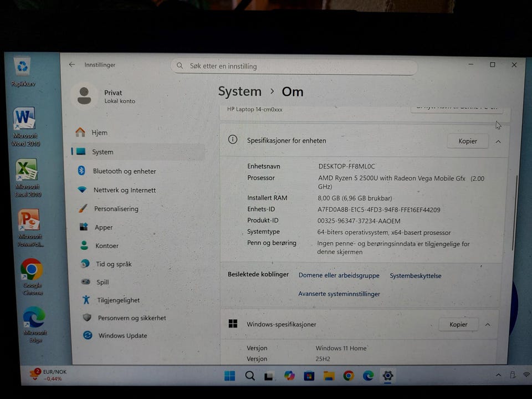
Task: Open the Hjem settings page
Action: coord(137,132)
